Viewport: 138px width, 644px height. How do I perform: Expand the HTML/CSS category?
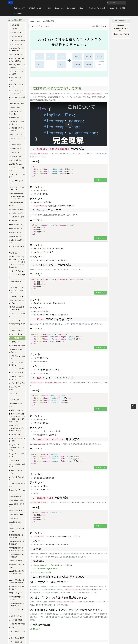tap(121, 25)
